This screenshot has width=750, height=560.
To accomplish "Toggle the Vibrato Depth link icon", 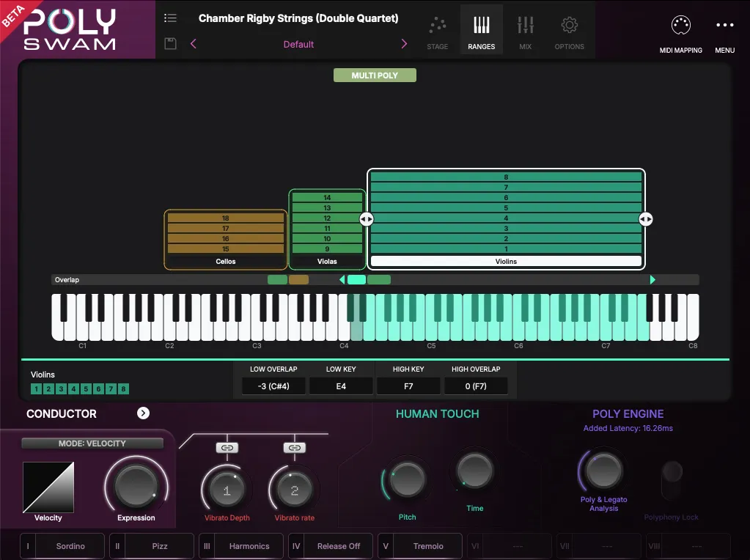I will (x=227, y=448).
